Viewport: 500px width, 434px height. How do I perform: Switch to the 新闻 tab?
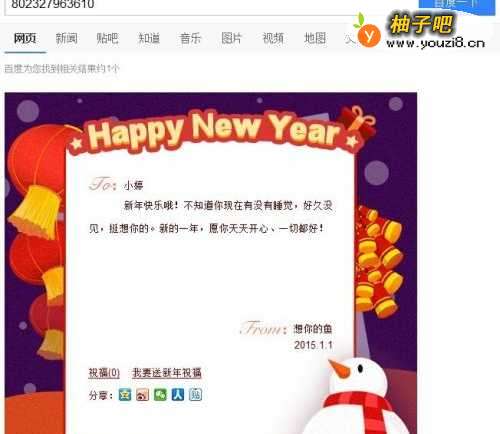point(66,39)
